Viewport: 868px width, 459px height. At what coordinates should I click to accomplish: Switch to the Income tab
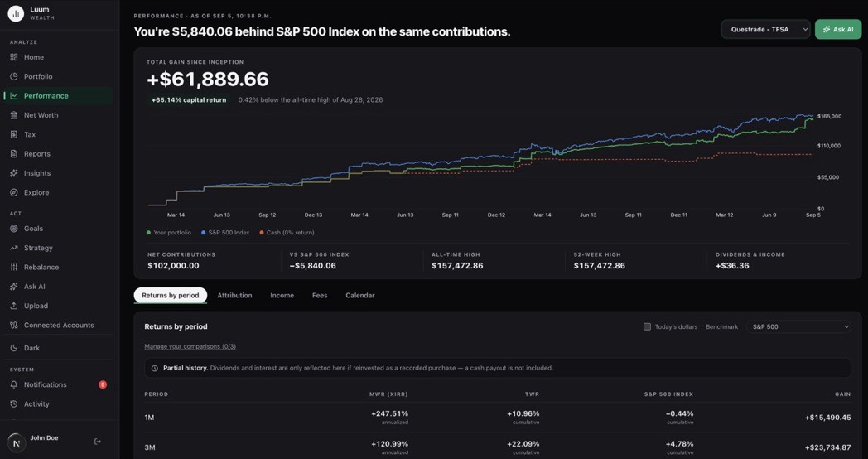[282, 295]
